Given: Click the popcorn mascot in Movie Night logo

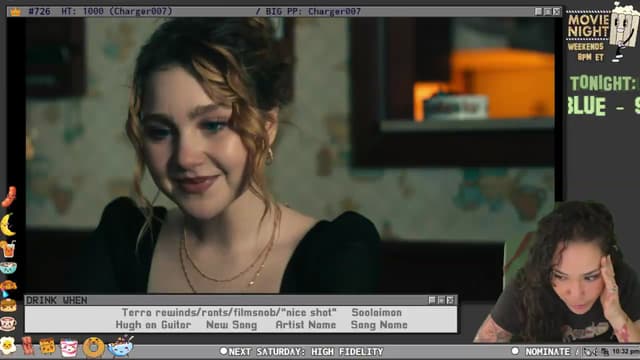Looking at the screenshot, I should [x=623, y=33].
